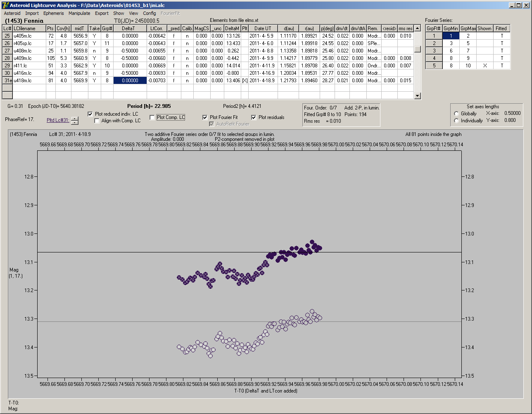Toggle Plot Fourier Fit checkbox
532x414 pixels.
pos(205,118)
